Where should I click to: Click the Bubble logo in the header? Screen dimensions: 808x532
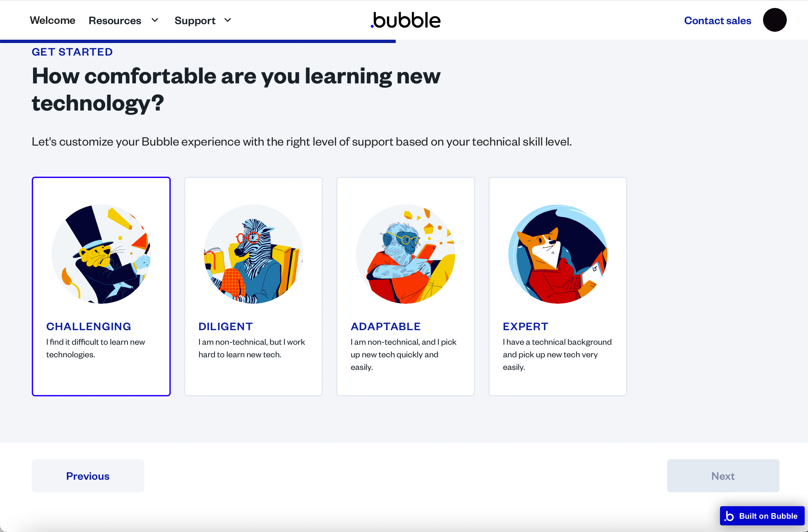coord(405,20)
